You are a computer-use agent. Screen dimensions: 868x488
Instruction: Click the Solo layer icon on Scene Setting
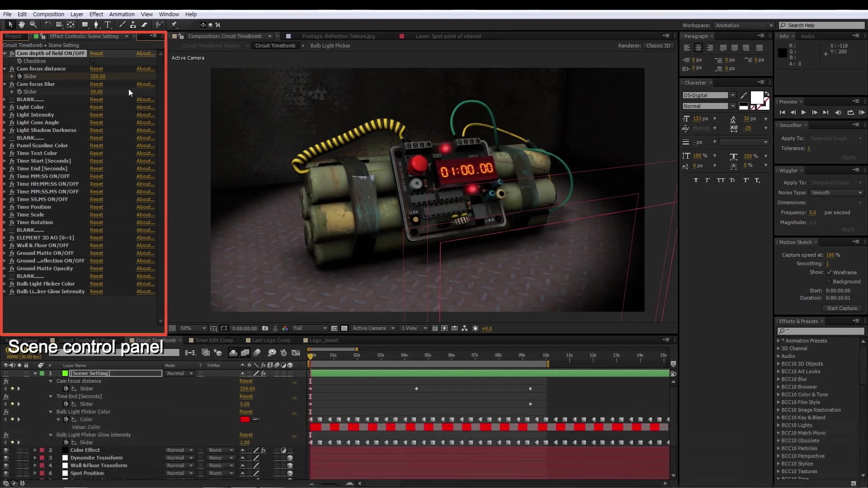coord(19,373)
